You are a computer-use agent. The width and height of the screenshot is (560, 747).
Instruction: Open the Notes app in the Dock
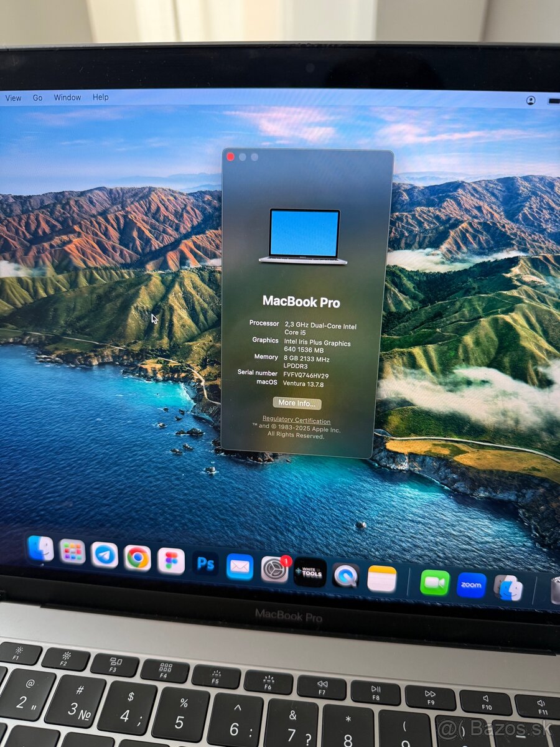(x=381, y=579)
